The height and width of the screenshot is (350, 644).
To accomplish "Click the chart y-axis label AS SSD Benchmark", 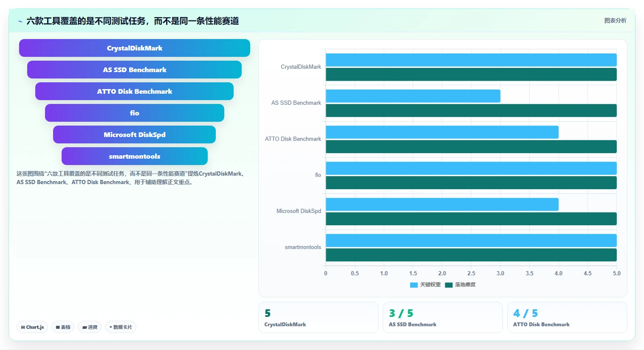I will 296,103.
